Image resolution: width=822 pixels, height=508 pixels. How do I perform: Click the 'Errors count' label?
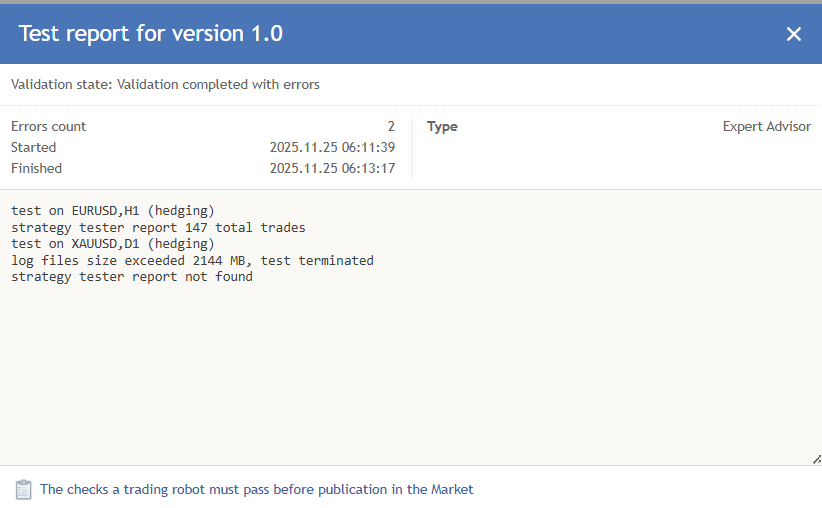[x=49, y=127]
